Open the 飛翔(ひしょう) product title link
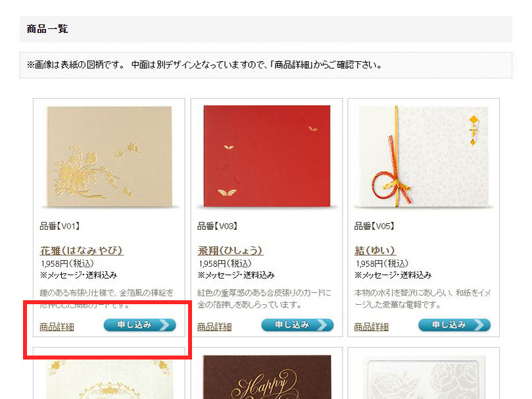Viewport: 532px width, 399px height. coord(230,251)
